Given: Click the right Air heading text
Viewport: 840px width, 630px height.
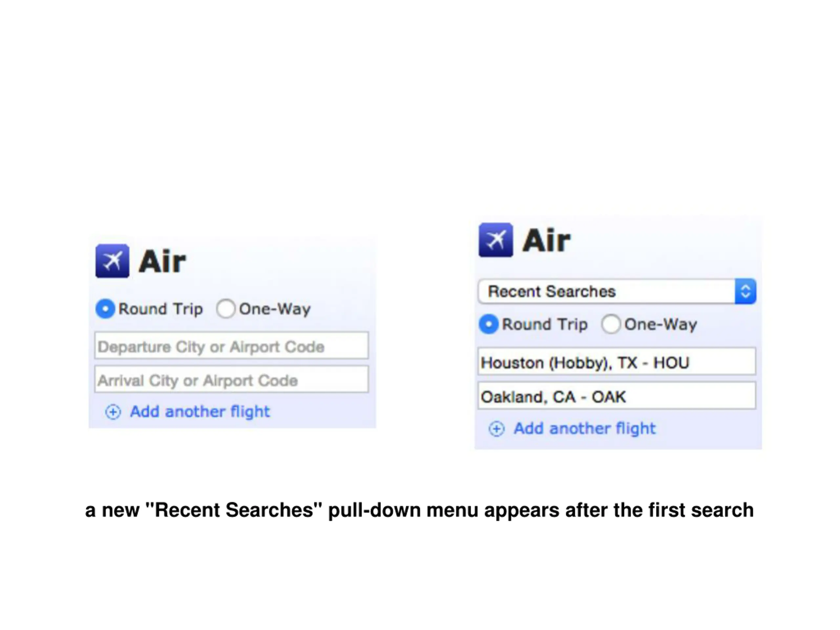Looking at the screenshot, I should point(546,241).
